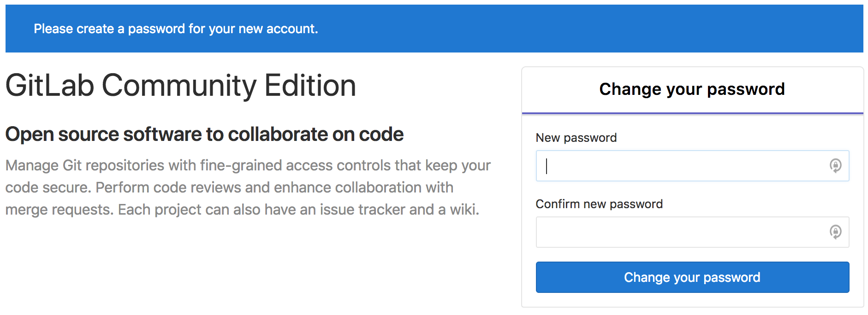The image size is (868, 315).
Task: Click the words 'new account' in the blue banner
Action: point(277,29)
